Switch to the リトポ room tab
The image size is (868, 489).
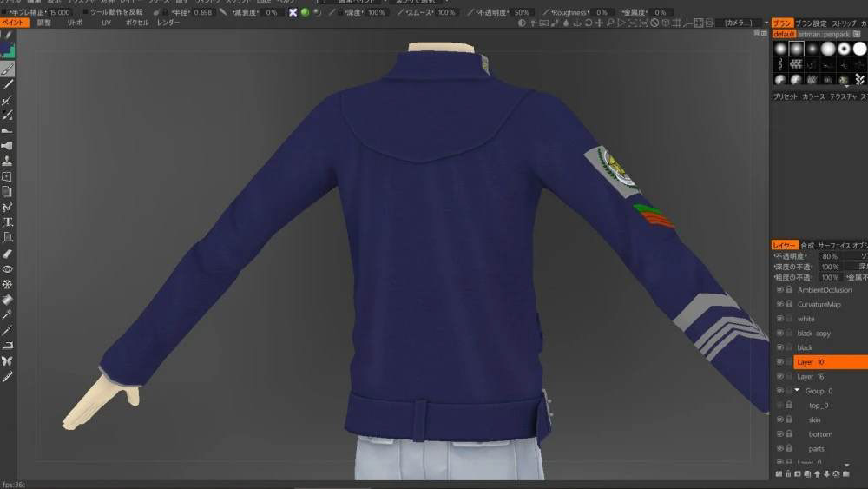click(x=75, y=23)
